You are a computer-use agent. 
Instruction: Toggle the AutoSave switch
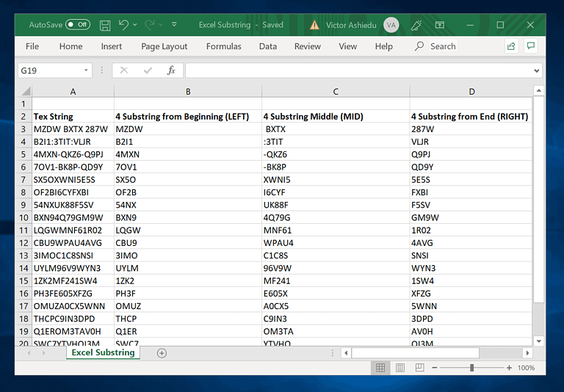pyautogui.click(x=78, y=24)
